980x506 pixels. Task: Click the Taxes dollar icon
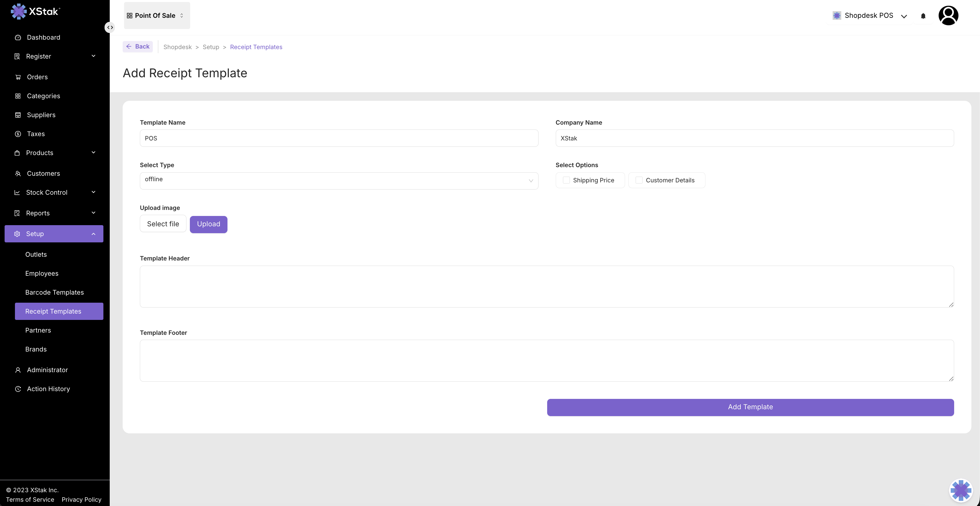[x=18, y=134]
